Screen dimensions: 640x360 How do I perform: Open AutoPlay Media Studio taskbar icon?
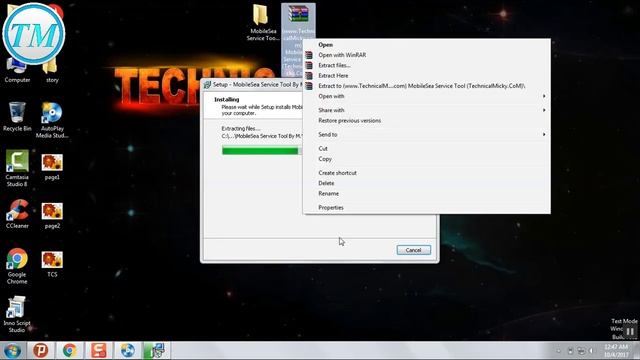click(127, 351)
